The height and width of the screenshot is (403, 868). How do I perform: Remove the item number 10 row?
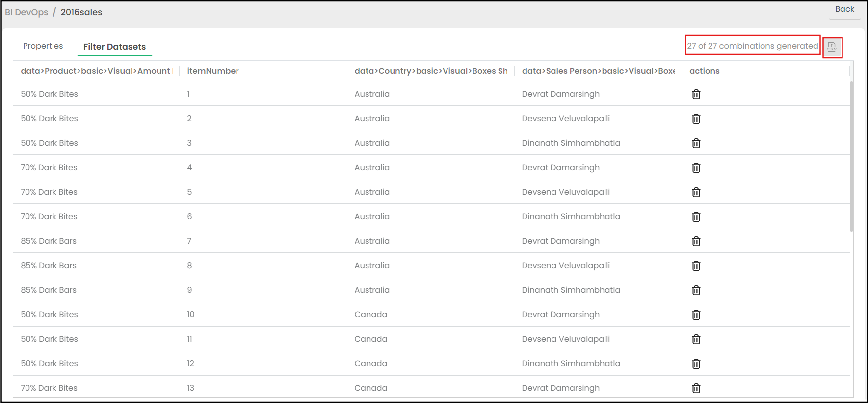(x=696, y=315)
